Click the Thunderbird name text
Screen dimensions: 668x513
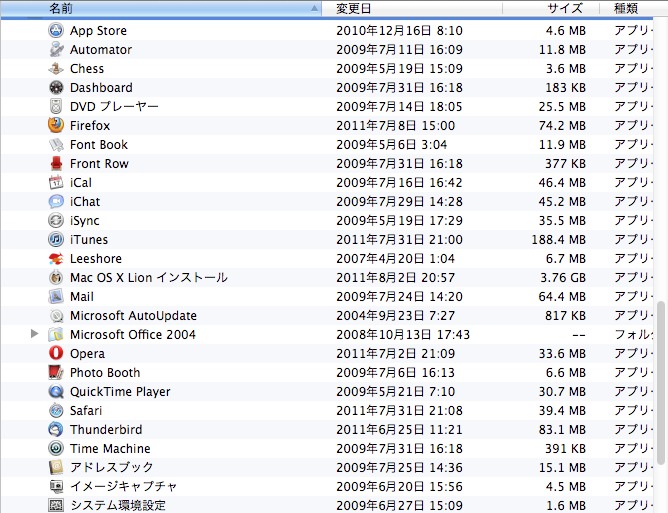pyautogui.click(x=106, y=429)
